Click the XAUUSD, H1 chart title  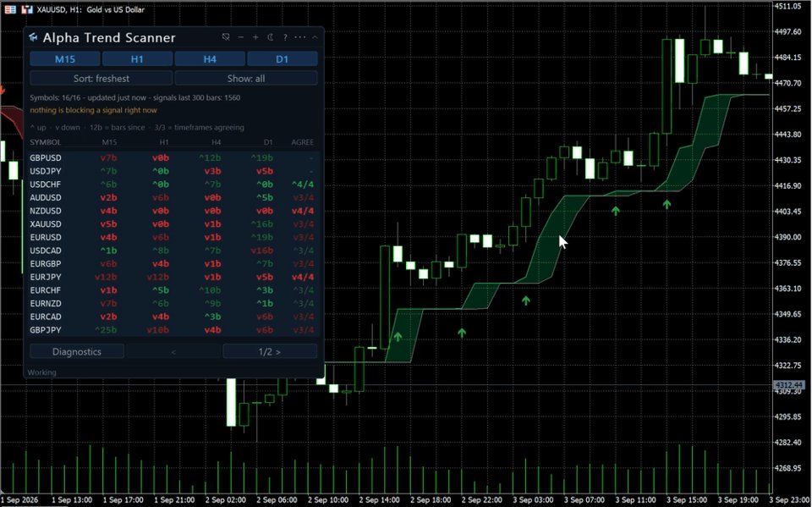coord(91,9)
